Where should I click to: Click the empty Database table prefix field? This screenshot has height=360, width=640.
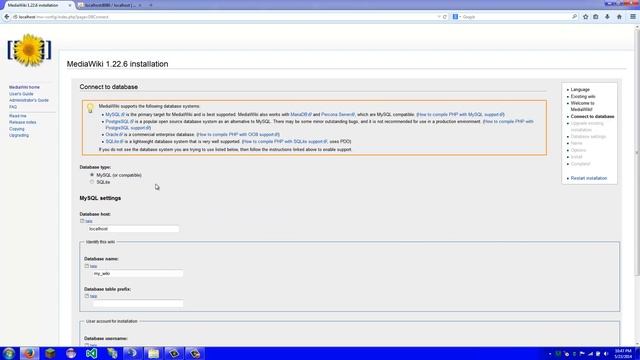click(138, 304)
